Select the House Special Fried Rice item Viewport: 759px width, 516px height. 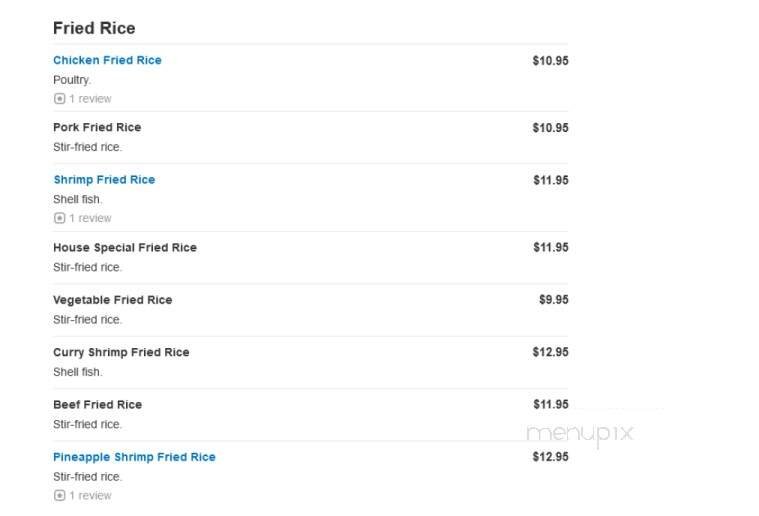(x=125, y=248)
